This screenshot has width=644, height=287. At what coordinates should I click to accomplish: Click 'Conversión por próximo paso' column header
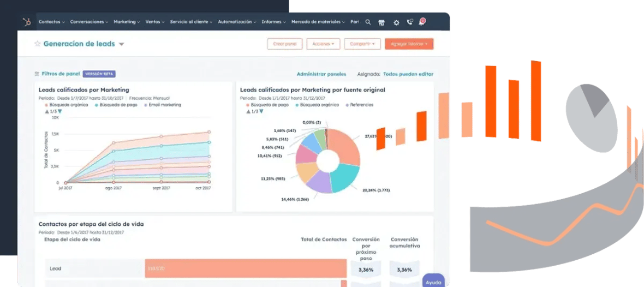point(366,249)
